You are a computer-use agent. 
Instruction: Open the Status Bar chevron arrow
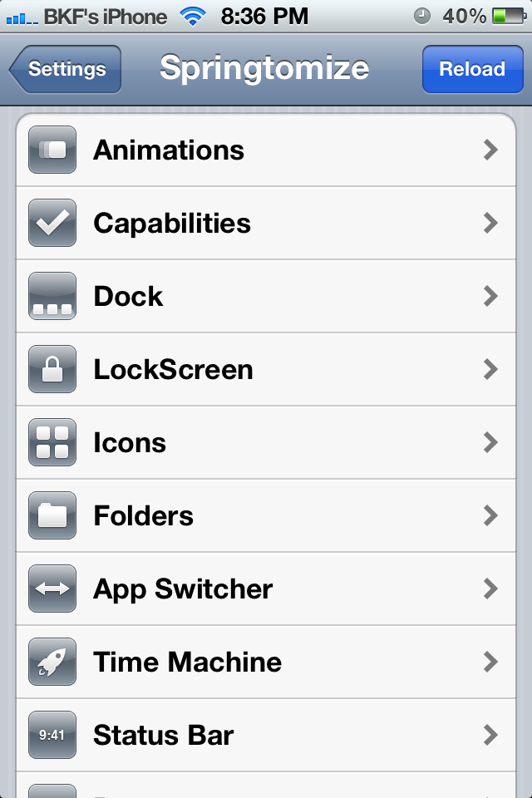pos(490,735)
